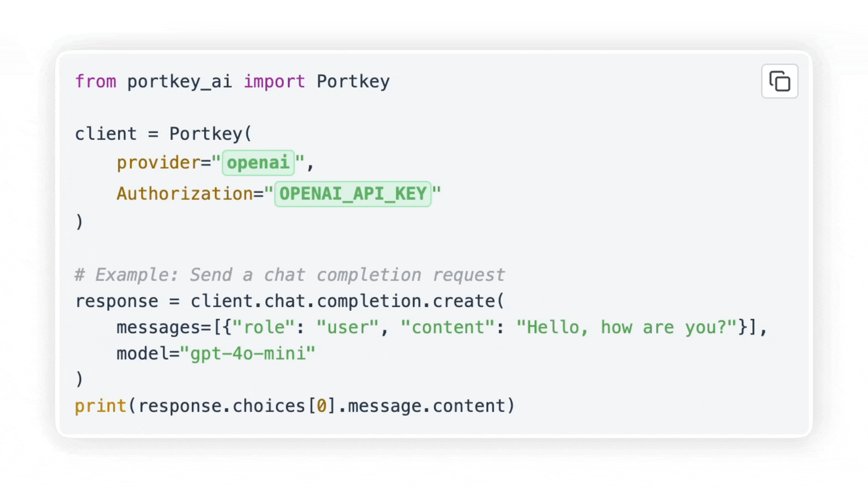Select the gpt-4o-mini model string
Image resolution: width=868 pixels, height=488 pixels.
248,353
